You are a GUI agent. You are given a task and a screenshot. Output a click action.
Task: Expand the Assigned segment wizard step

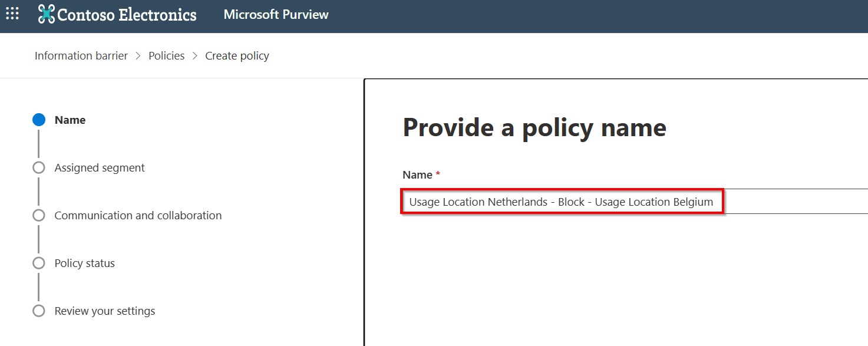point(99,167)
